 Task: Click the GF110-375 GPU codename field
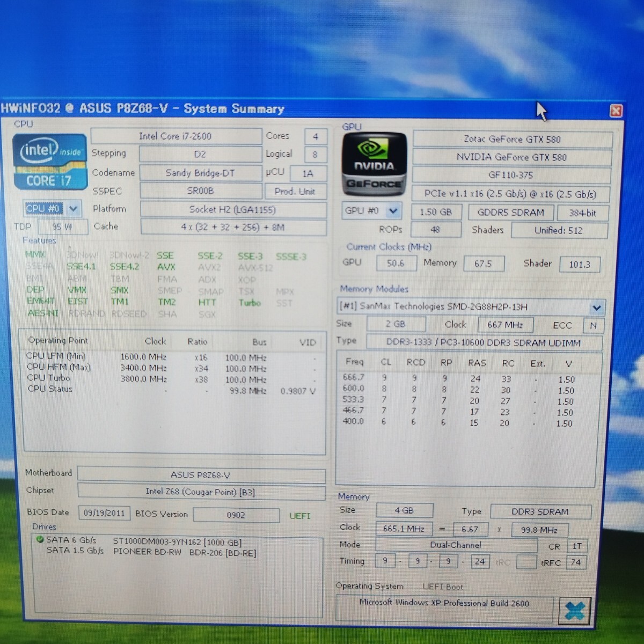511,175
